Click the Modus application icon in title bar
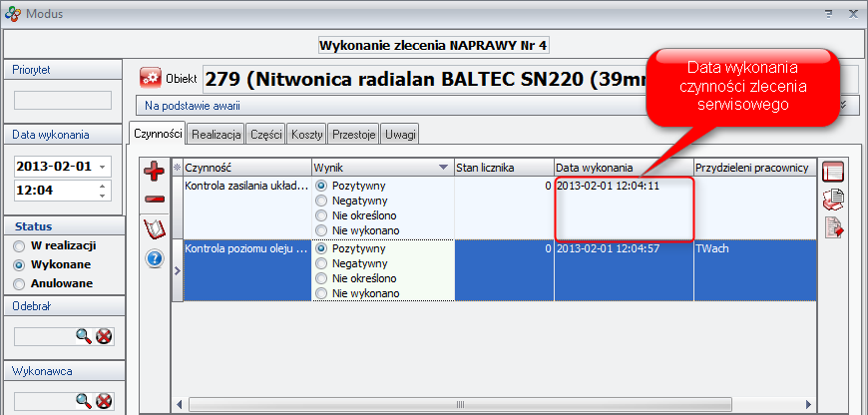This screenshot has height=415, width=868. tap(13, 13)
